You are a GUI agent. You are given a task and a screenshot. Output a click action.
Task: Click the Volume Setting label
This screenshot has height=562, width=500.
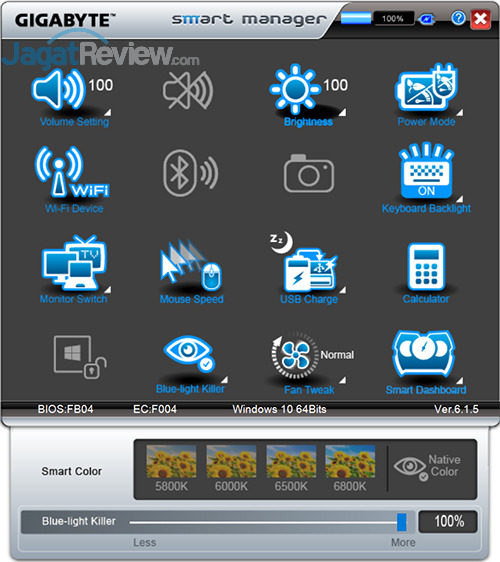tap(74, 122)
